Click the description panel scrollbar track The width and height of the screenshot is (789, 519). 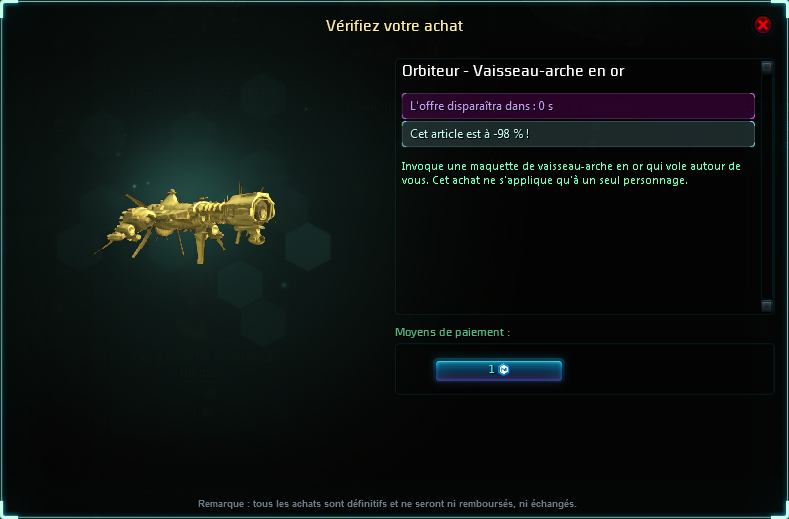[x=766, y=186]
